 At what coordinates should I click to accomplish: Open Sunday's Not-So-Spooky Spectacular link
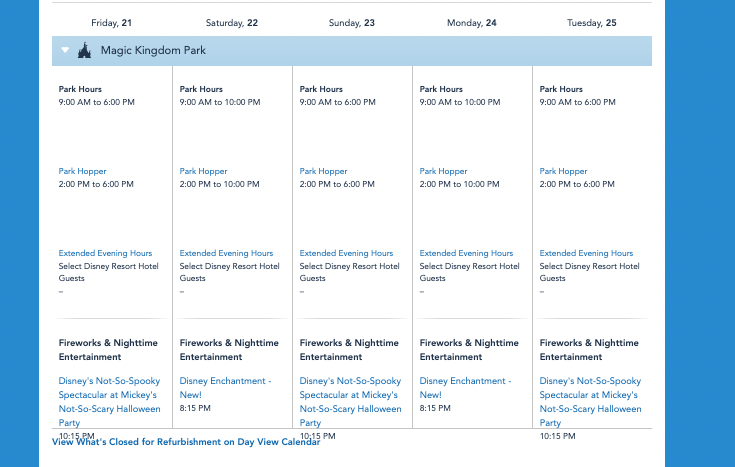(x=350, y=395)
